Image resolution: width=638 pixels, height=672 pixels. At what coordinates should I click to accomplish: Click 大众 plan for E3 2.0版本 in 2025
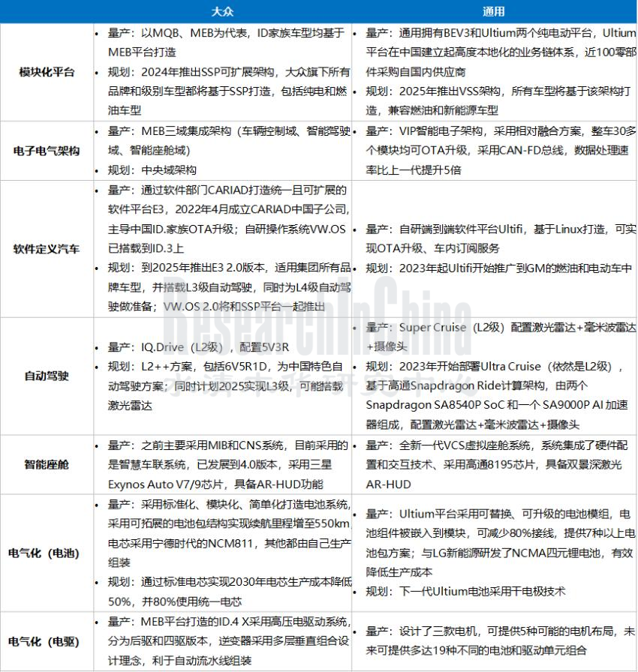(229, 287)
